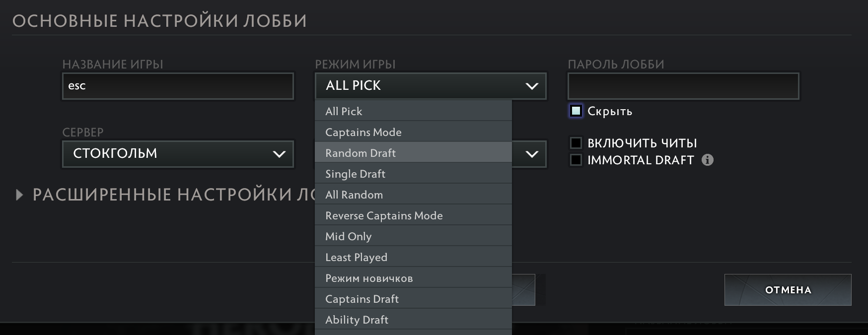
Task: Select Least Played mode
Action: pyautogui.click(x=413, y=257)
